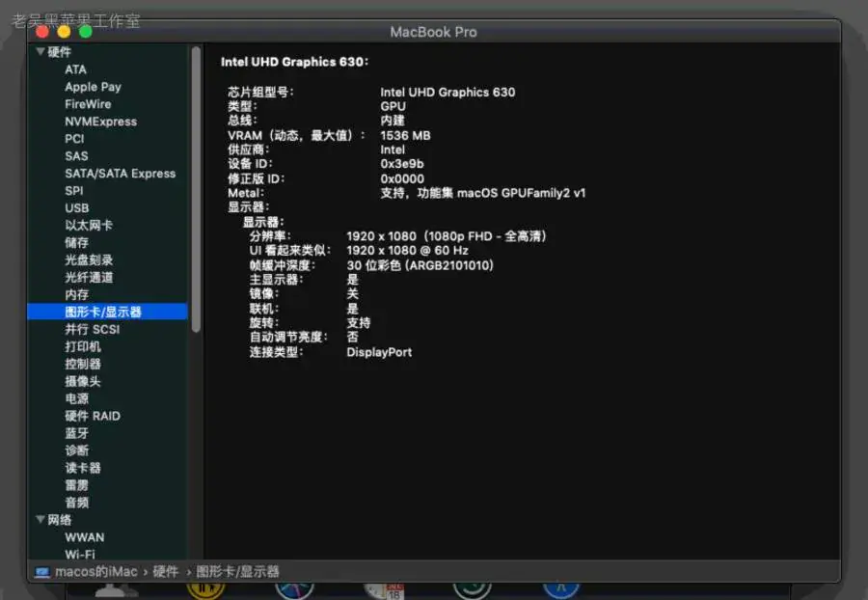Viewport: 868px width, 600px height.
Task: Open the 储存 sidebar entry
Action: (x=76, y=242)
